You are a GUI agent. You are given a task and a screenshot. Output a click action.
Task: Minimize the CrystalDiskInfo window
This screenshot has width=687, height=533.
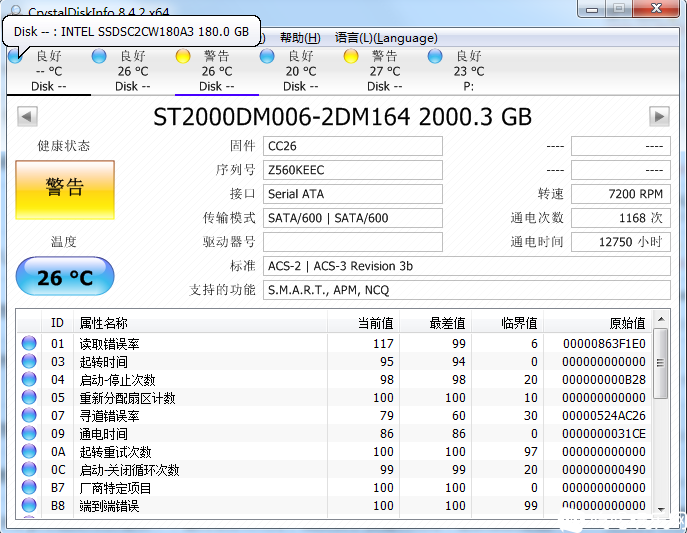(x=592, y=9)
